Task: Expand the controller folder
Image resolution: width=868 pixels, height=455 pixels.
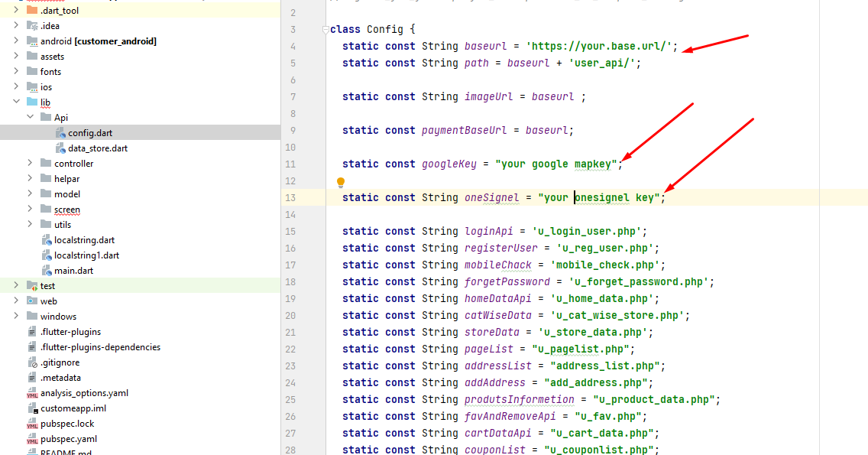Action: pyautogui.click(x=30, y=164)
